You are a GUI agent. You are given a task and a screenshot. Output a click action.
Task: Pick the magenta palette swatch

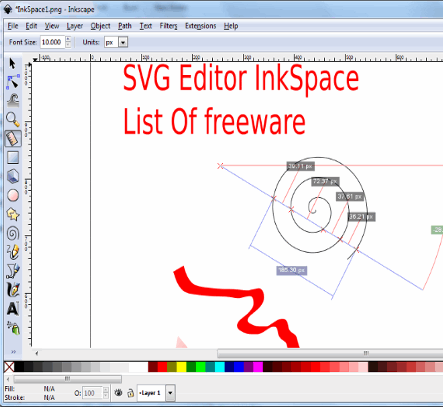pos(258,367)
